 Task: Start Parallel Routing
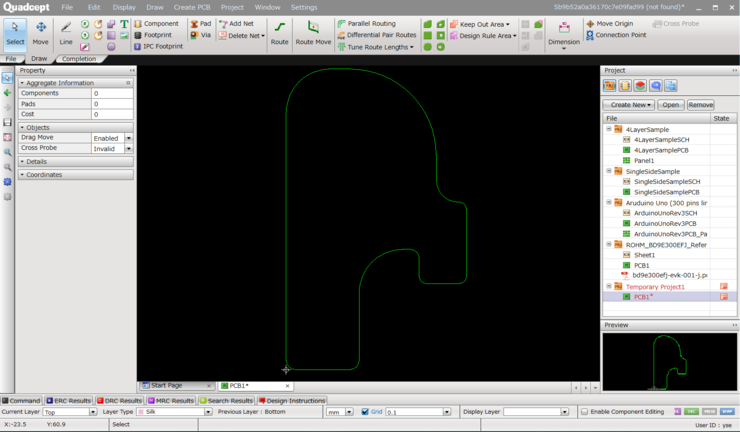(x=367, y=24)
